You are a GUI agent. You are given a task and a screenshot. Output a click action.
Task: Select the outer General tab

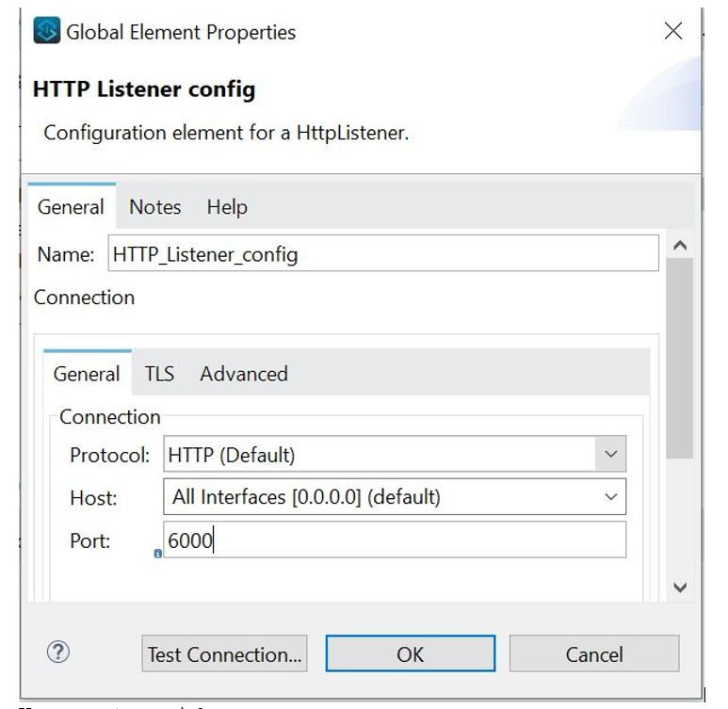(71, 207)
